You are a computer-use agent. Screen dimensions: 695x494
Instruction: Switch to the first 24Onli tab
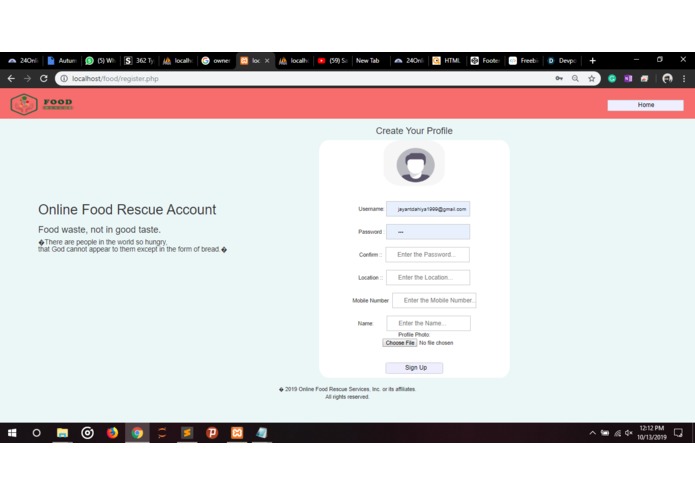click(23, 61)
